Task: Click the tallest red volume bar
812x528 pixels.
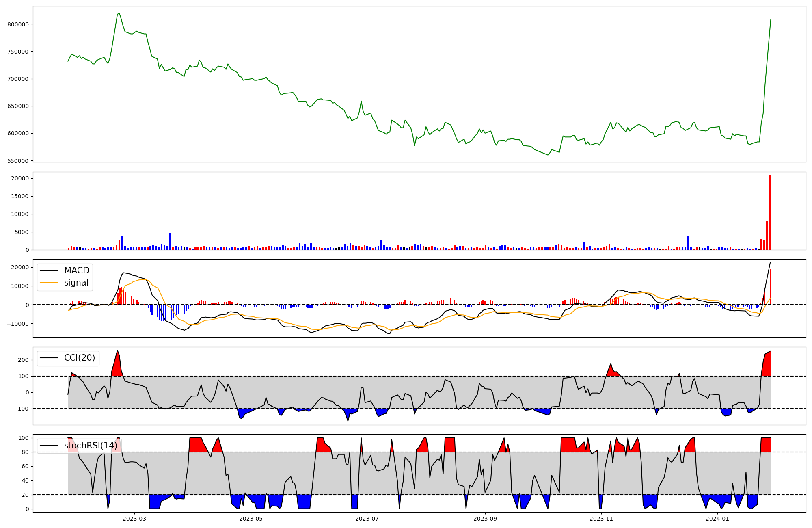Action: [770, 212]
